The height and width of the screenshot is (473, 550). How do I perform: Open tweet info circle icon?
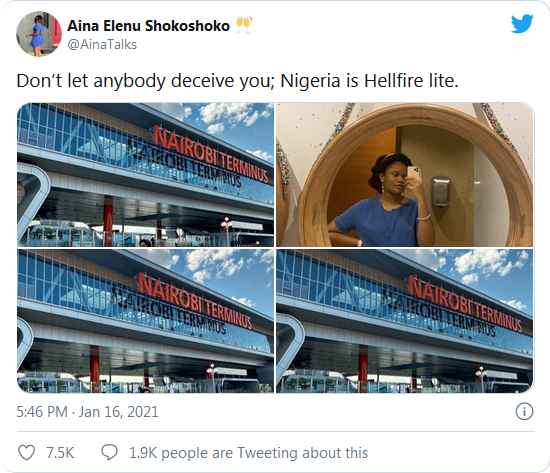pos(524,411)
